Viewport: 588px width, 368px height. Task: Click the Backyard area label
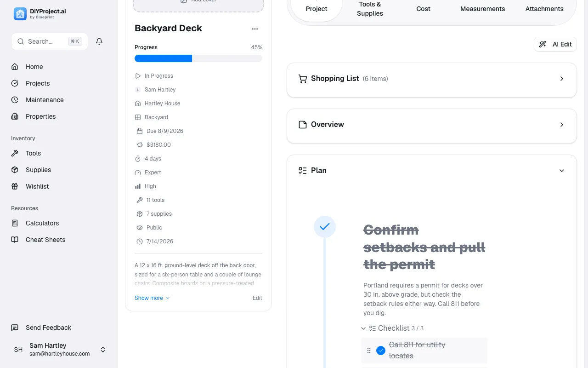point(156,117)
